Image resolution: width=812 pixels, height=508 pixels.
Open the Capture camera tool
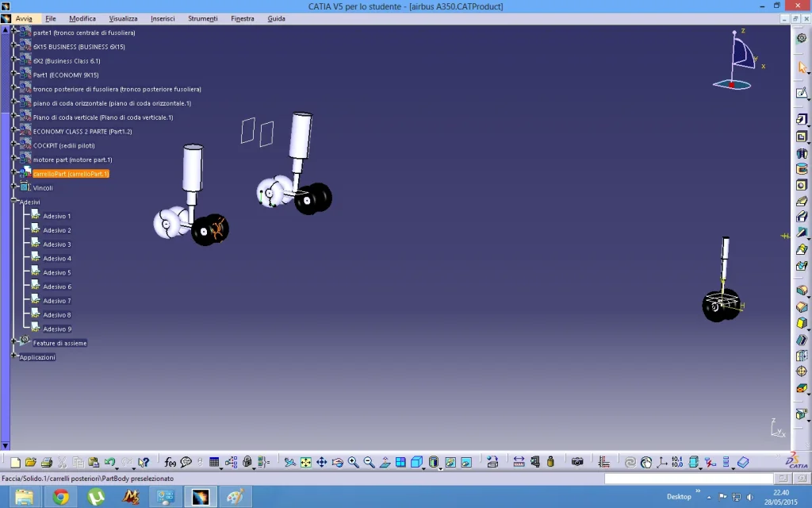[x=577, y=462]
